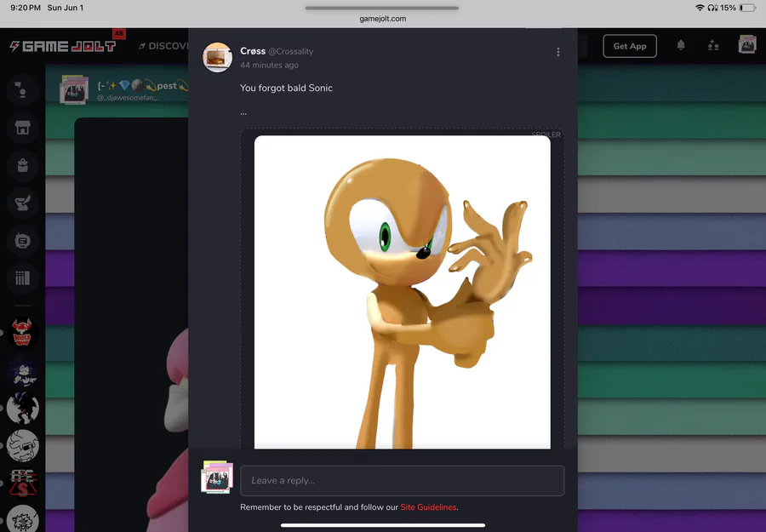Open the purple character community in sidebar

coord(22,371)
